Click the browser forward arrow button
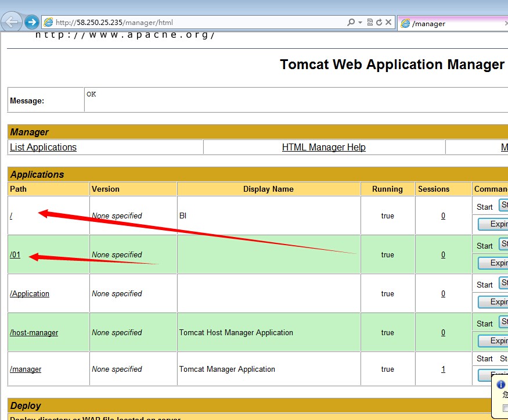Viewport: 508px width, 420px height. click(32, 22)
